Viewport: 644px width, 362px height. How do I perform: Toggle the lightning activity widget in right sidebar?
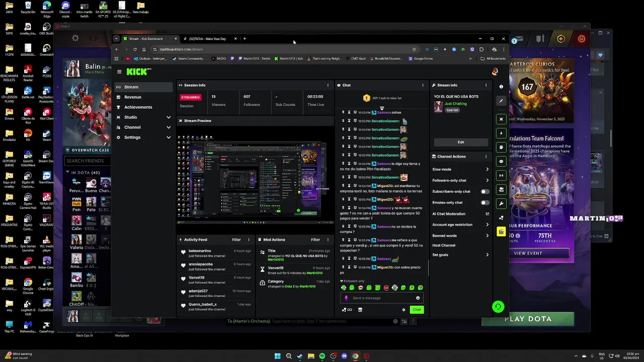[501, 133]
